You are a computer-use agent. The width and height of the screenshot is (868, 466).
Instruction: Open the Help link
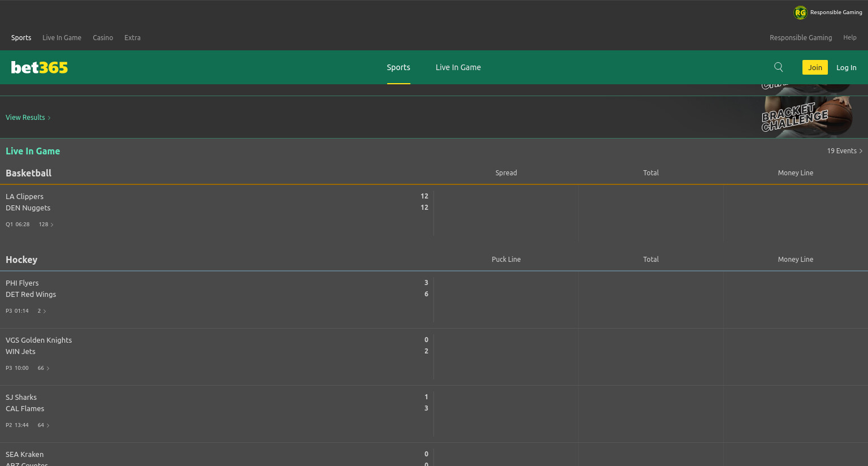850,38
